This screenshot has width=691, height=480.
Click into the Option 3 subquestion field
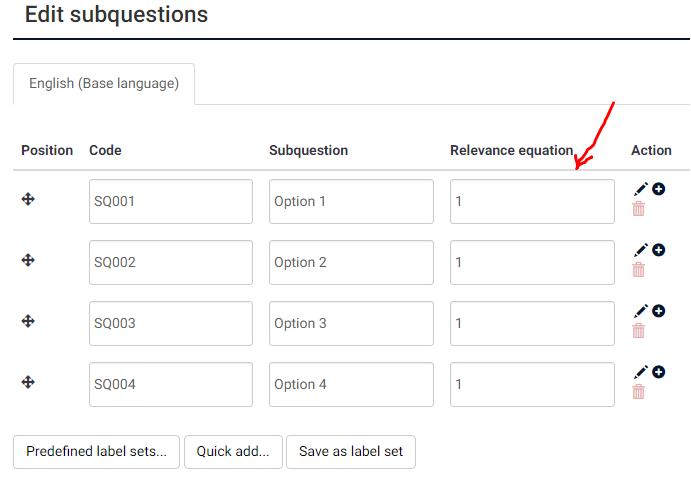click(x=351, y=323)
